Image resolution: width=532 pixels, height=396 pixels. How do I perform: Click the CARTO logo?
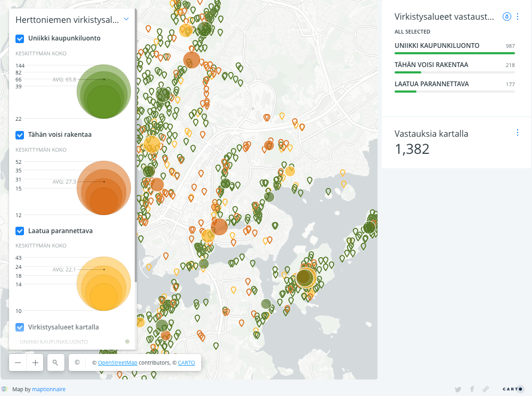coord(512,389)
